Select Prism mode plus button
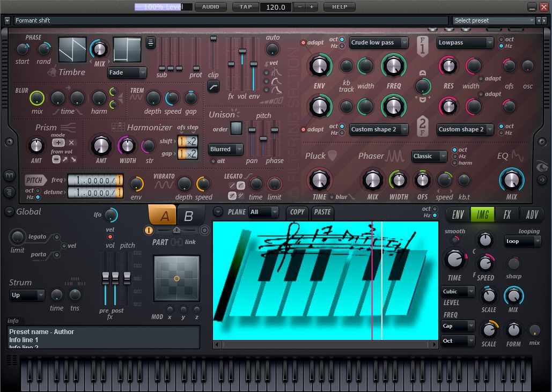Image resolution: width=552 pixels, height=392 pixels. coord(58,143)
